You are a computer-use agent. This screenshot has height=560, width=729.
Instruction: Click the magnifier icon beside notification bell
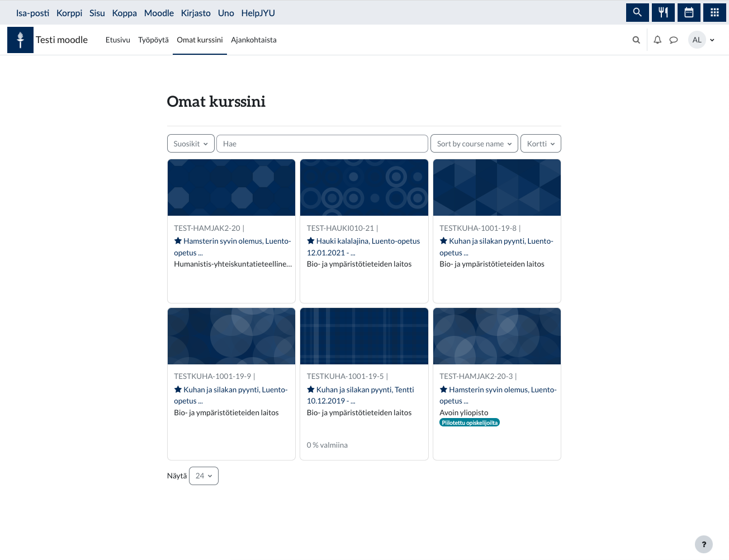click(636, 40)
